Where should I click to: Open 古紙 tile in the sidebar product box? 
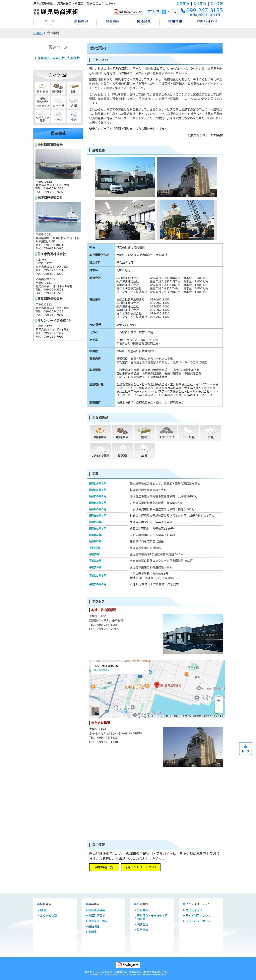[74, 102]
